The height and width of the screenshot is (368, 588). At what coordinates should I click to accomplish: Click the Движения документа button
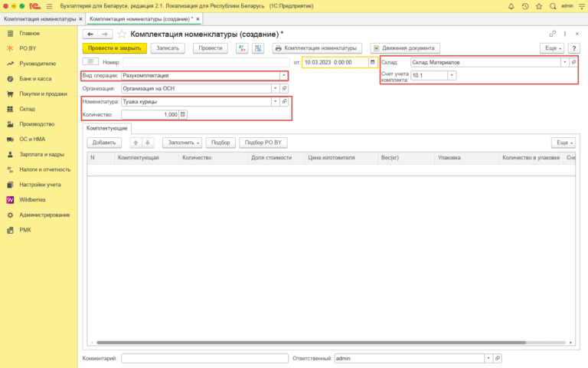click(x=406, y=48)
